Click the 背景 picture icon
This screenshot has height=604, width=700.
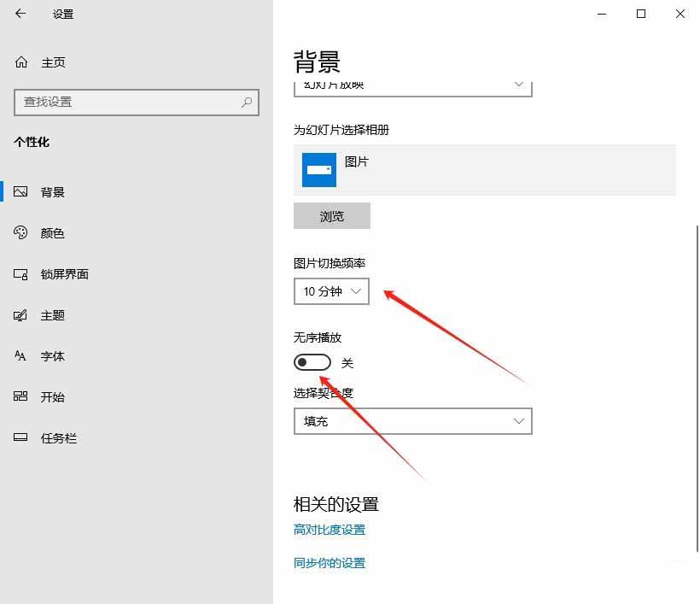point(20,192)
